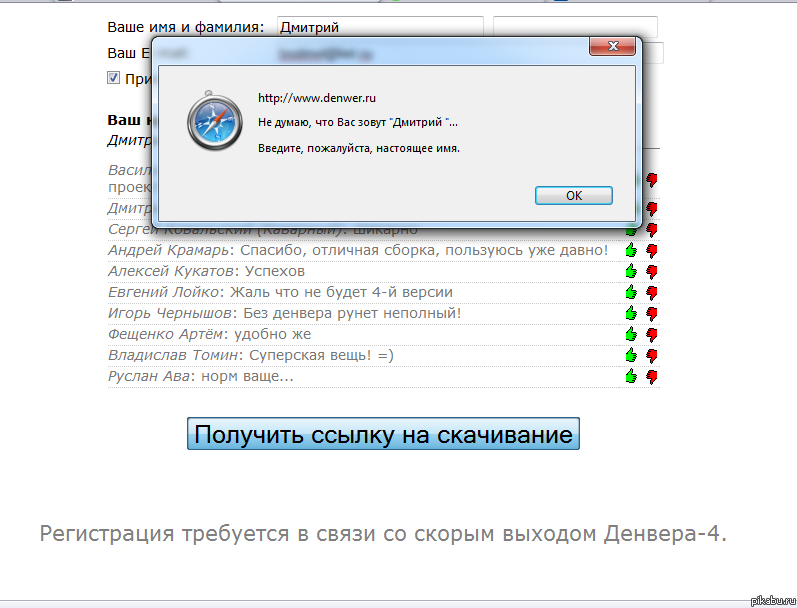797x608 pixels.
Task: Click the name field containing "Дмитрий"
Action: [x=380, y=27]
